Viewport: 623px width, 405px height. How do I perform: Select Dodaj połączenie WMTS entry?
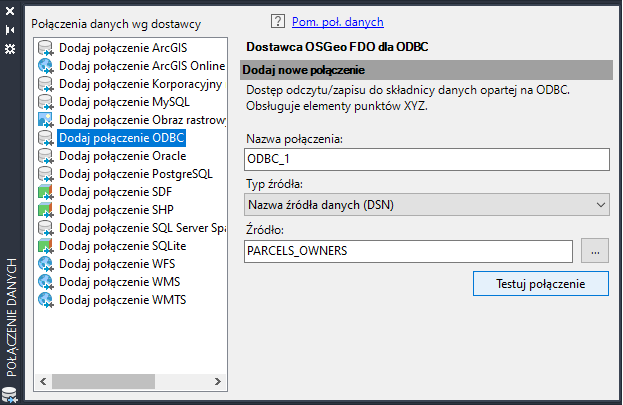click(x=122, y=300)
